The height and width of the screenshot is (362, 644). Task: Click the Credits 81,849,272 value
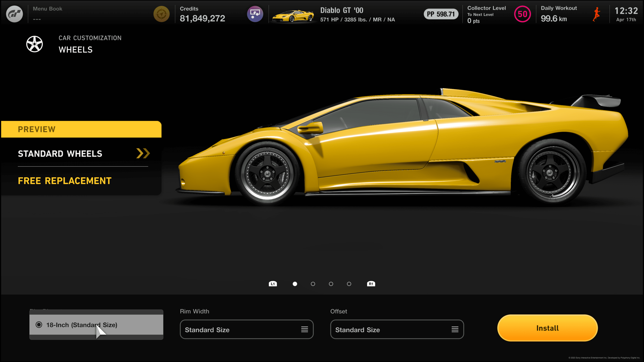click(x=202, y=18)
